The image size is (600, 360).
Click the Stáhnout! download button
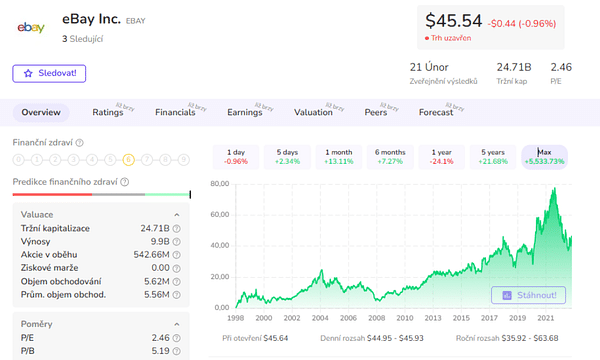528,295
